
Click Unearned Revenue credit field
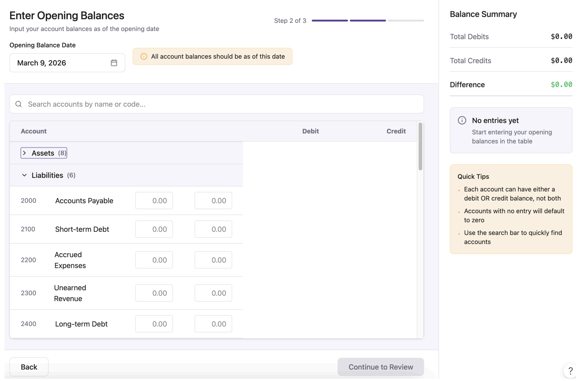213,293
